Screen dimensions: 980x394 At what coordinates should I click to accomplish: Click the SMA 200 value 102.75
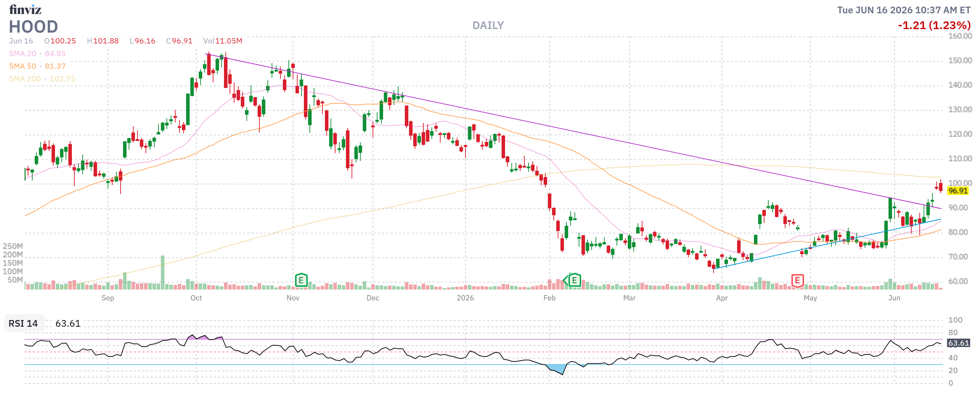(x=62, y=79)
